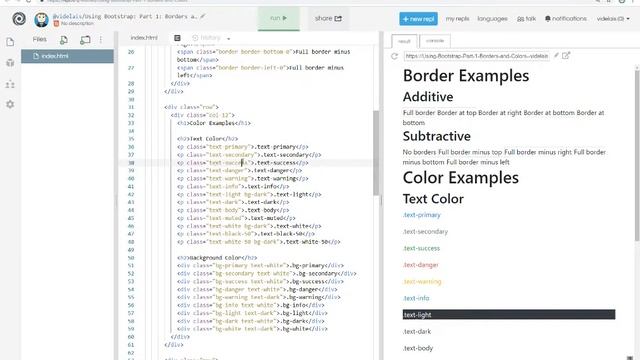Switch to the console tab
Screen dimensions: 640x360
click(435, 41)
